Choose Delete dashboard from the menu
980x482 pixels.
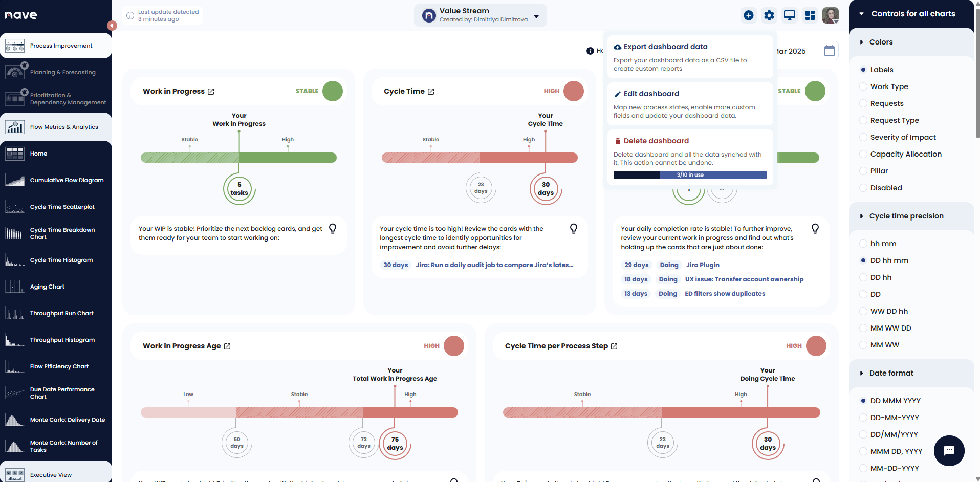point(656,141)
